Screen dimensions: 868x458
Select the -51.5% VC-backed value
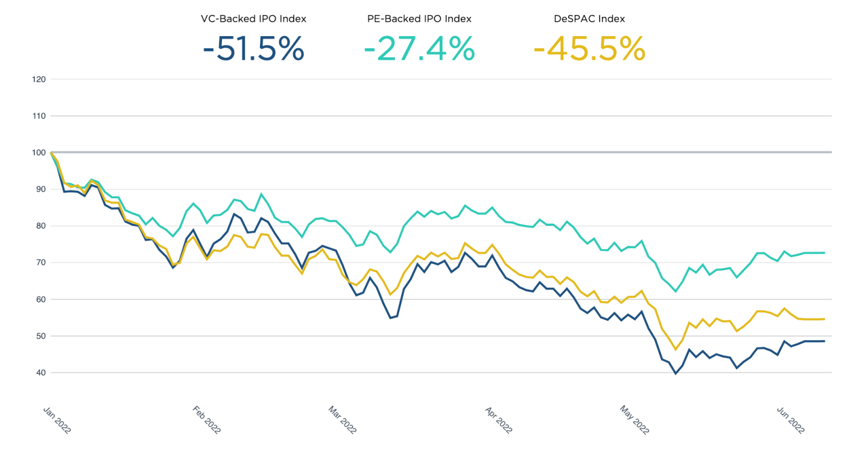[x=253, y=49]
